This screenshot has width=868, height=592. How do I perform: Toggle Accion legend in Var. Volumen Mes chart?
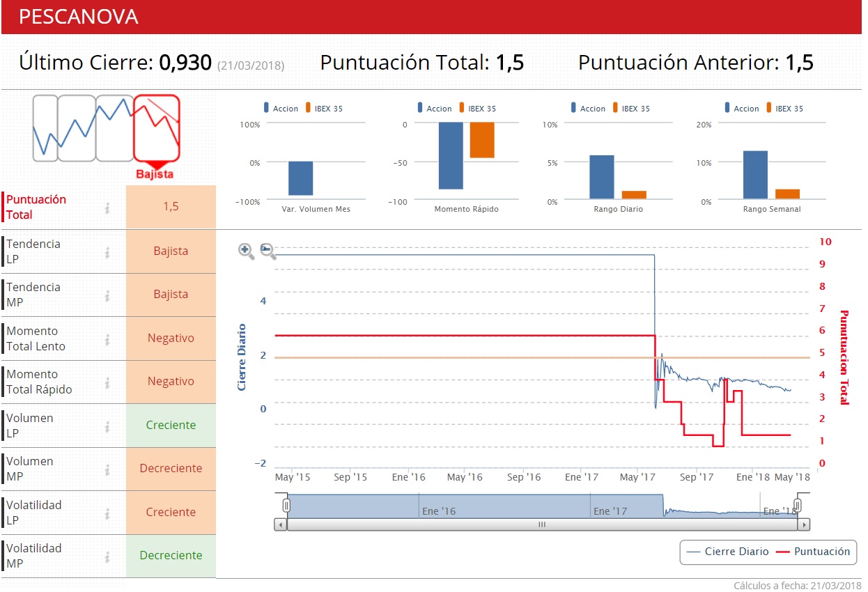[x=281, y=108]
